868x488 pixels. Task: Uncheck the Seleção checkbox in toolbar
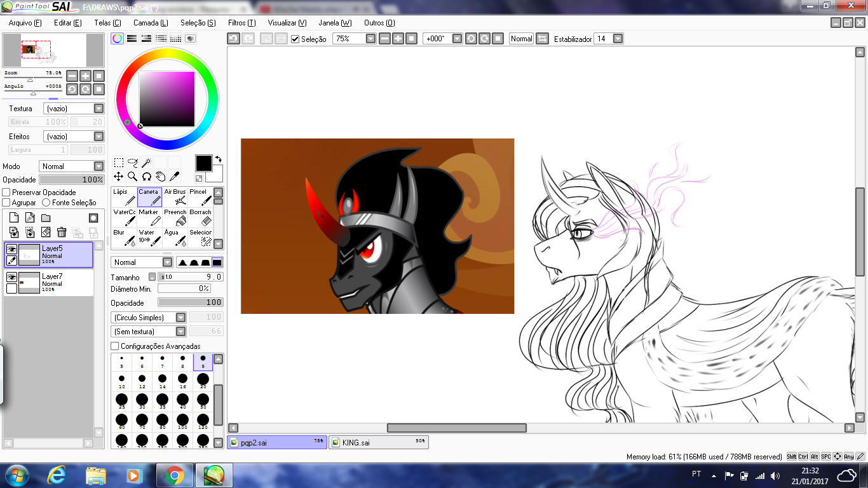coord(295,39)
